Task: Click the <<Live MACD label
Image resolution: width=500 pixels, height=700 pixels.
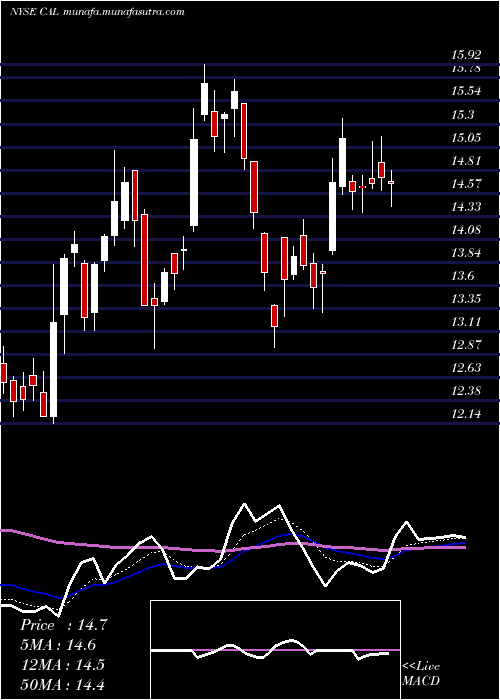Action: (421, 673)
